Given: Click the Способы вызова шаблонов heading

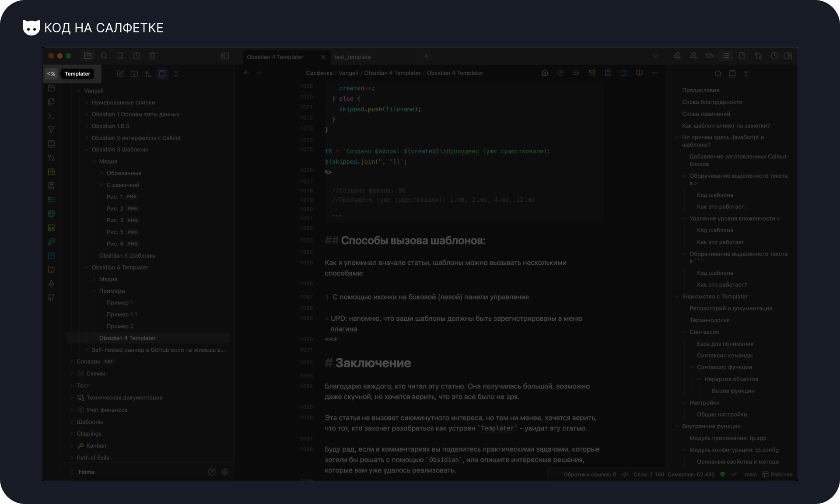Looking at the screenshot, I should pyautogui.click(x=413, y=241).
